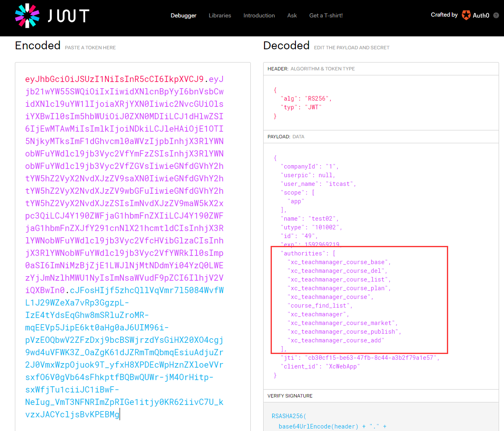
Task: Click the xc_teachmanager_course_publish authority entry
Action: coord(343,332)
